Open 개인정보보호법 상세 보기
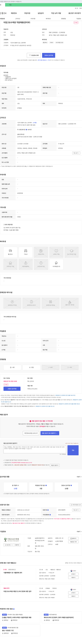 31,433
